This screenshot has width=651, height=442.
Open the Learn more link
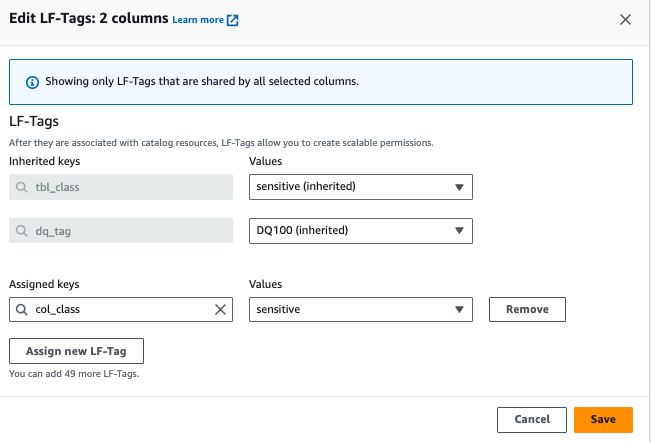pyautogui.click(x=198, y=20)
